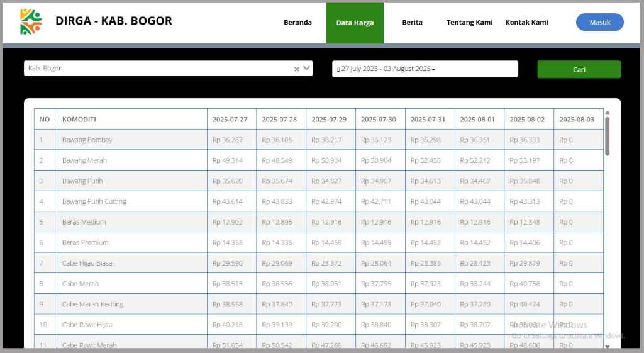Go to the Berita page
Screen dimensions: 644x353
(x=412, y=22)
